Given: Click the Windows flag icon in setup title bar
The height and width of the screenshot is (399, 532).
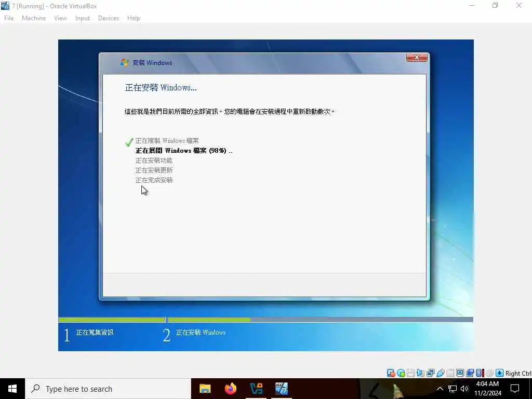Looking at the screenshot, I should coord(125,62).
